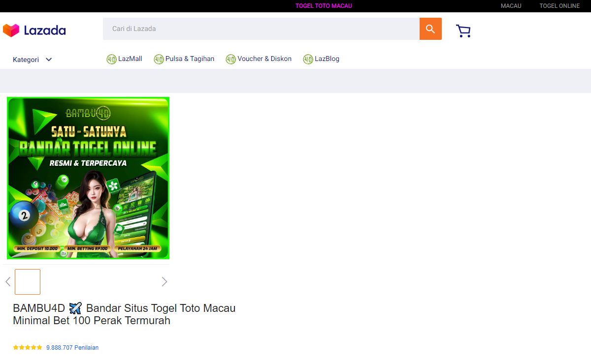Go to Voucher & Diskon

tap(264, 59)
